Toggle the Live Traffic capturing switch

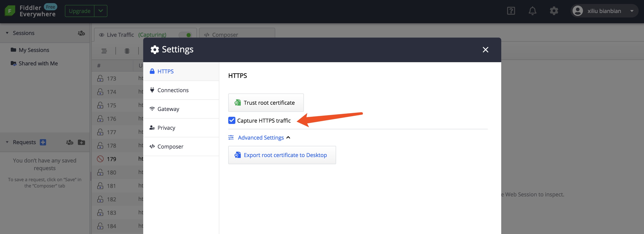tap(186, 35)
